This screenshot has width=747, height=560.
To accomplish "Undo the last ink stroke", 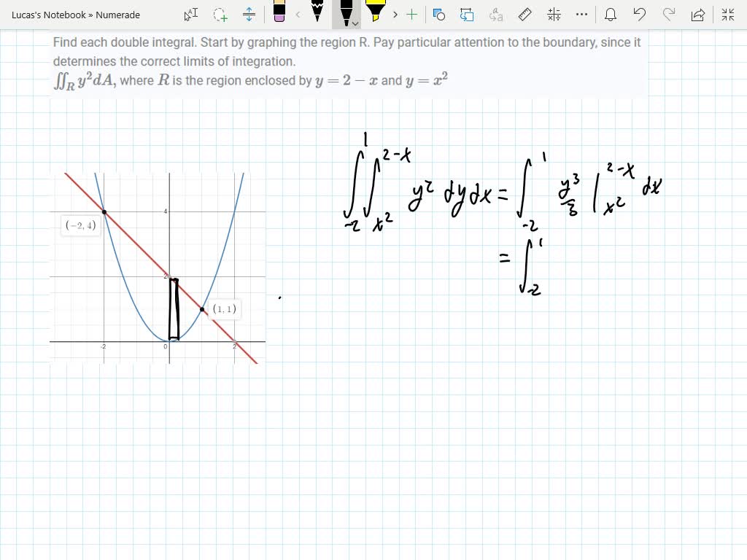I will point(640,15).
